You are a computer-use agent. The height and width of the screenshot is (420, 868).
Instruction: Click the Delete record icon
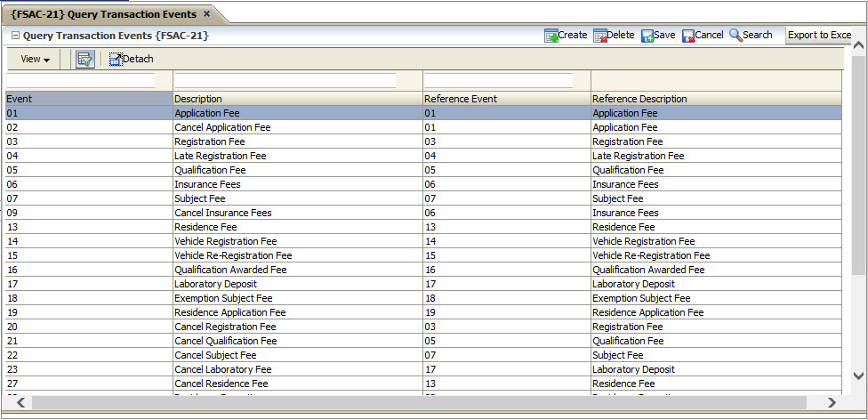pyautogui.click(x=599, y=36)
